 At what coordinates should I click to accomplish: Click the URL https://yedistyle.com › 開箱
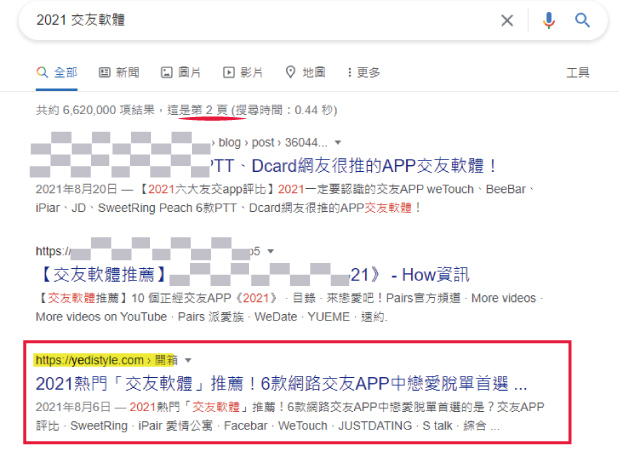click(106, 360)
